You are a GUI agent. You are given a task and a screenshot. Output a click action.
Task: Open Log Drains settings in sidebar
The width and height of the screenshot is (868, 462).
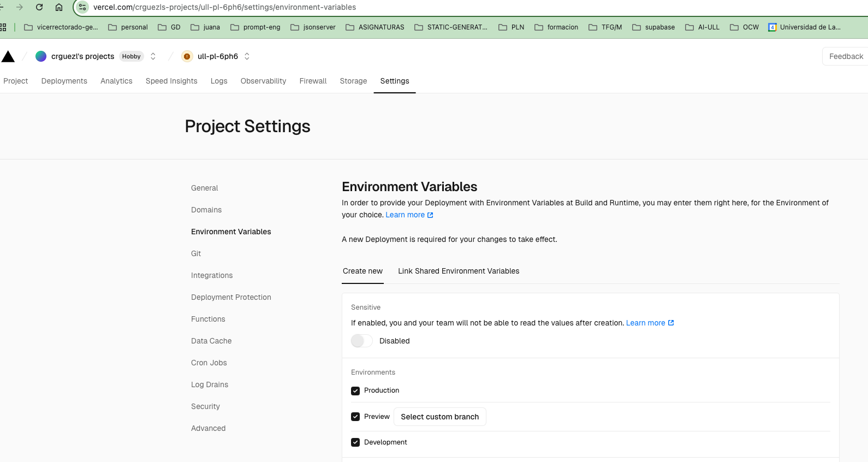210,384
